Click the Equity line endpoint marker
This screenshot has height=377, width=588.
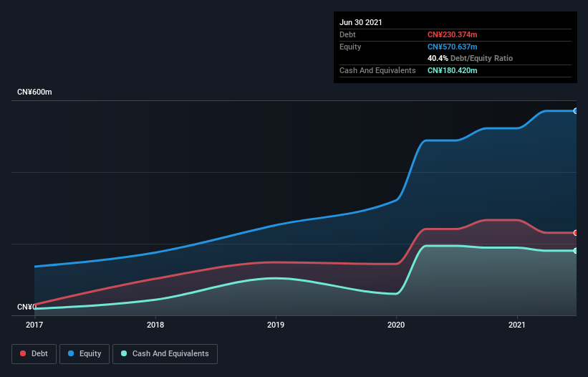(576, 111)
